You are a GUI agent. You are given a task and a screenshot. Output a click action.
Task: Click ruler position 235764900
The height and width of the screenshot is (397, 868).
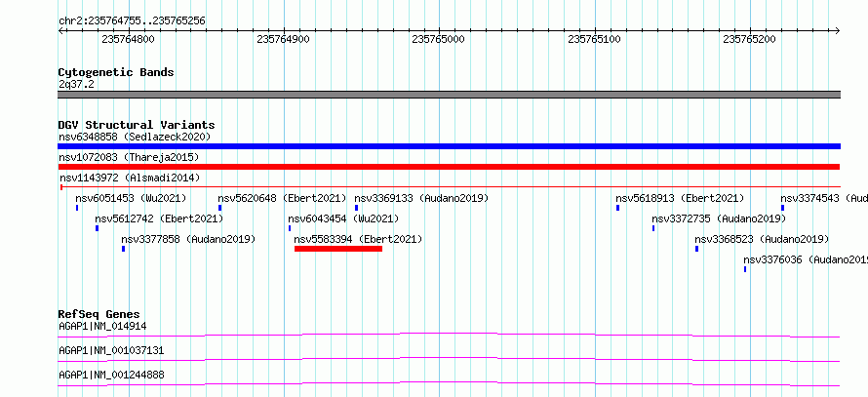click(284, 39)
